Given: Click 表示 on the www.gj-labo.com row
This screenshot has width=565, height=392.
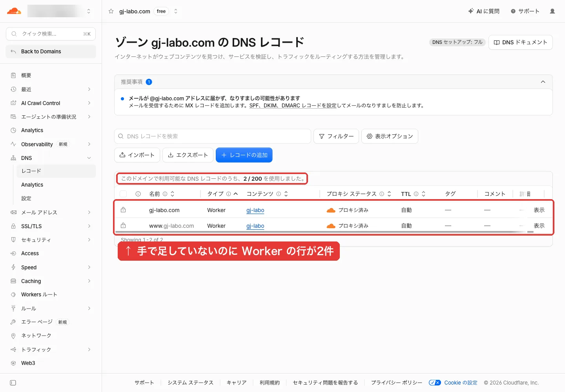Looking at the screenshot, I should [x=539, y=226].
